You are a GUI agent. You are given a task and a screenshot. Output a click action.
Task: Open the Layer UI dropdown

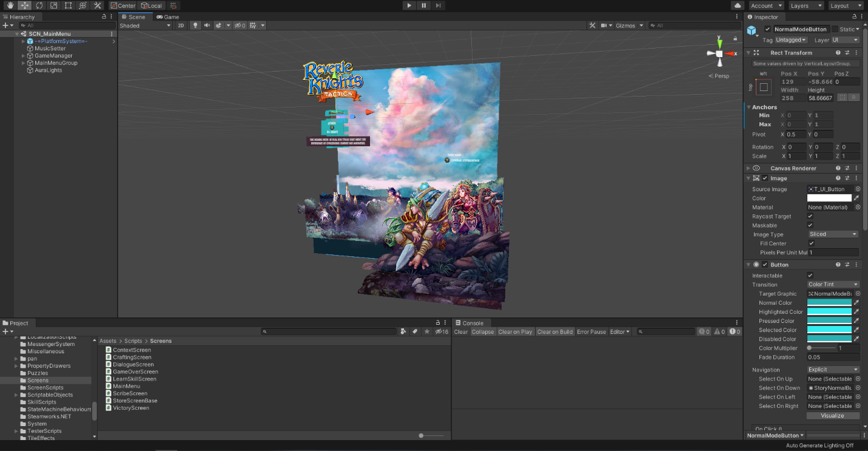coord(846,40)
